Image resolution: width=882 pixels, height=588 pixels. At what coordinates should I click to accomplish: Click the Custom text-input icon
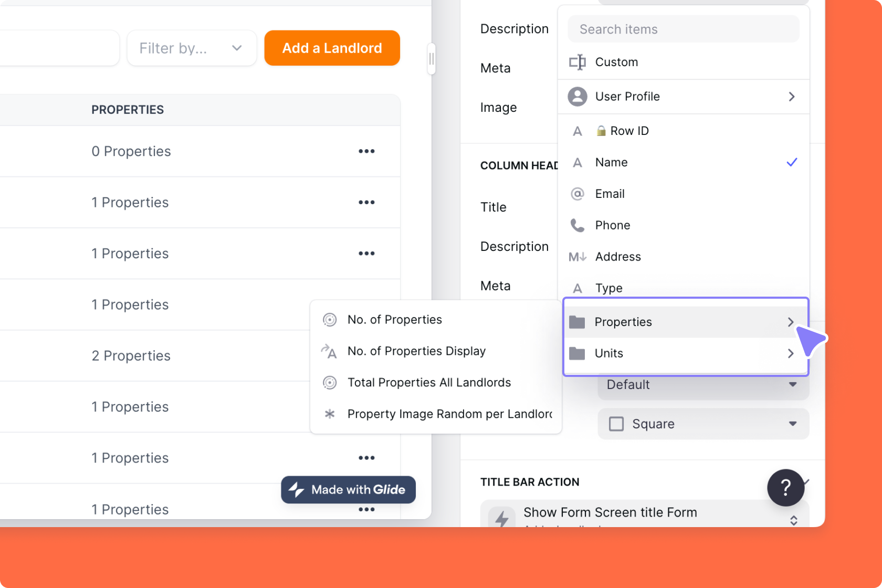[x=577, y=62]
